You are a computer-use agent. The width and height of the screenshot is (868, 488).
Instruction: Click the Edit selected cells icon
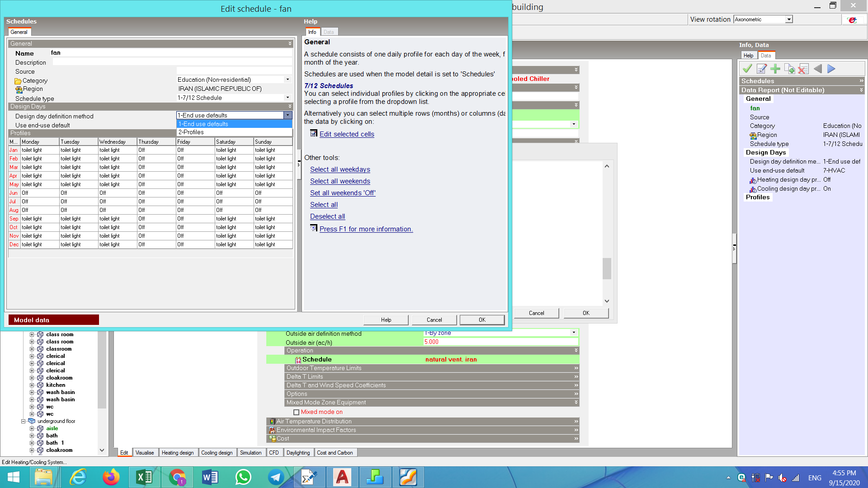click(x=314, y=133)
